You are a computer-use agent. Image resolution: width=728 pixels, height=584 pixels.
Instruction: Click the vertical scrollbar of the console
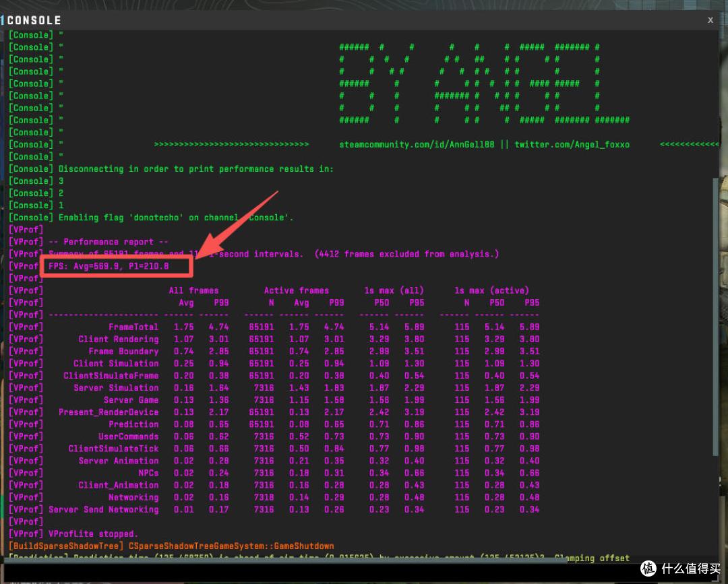pos(715,315)
